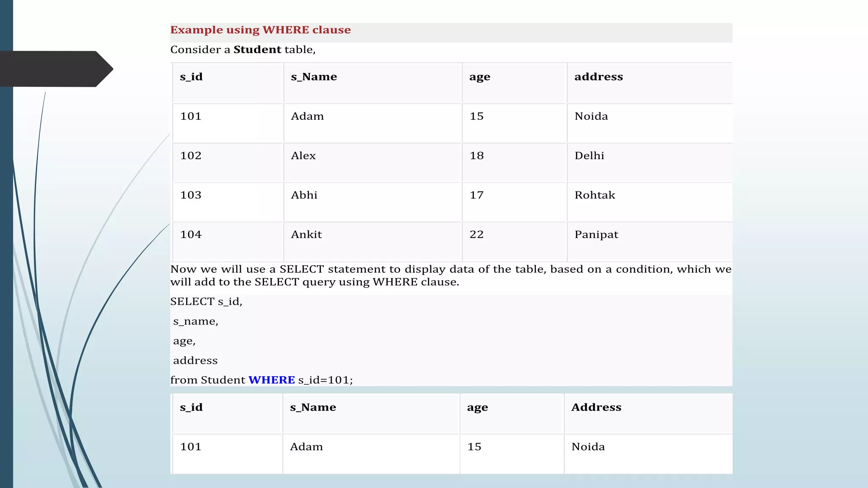The image size is (868, 488).
Task: Select the lowercase 'address' table header
Action: (x=598, y=77)
